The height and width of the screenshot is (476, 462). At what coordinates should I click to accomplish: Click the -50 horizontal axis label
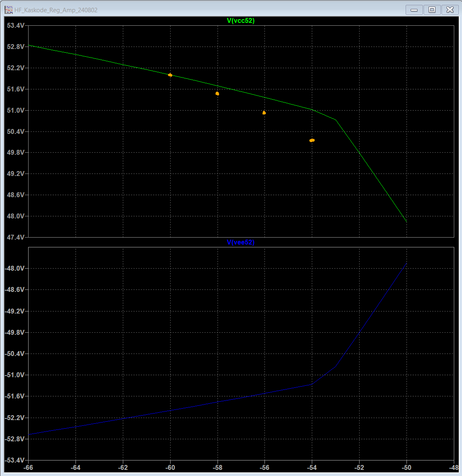(407, 468)
